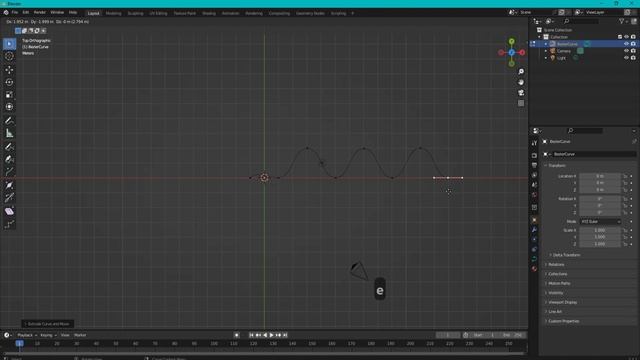This screenshot has width=640, height=360.
Task: Select the 3D Cursor tool
Action: [9, 56]
